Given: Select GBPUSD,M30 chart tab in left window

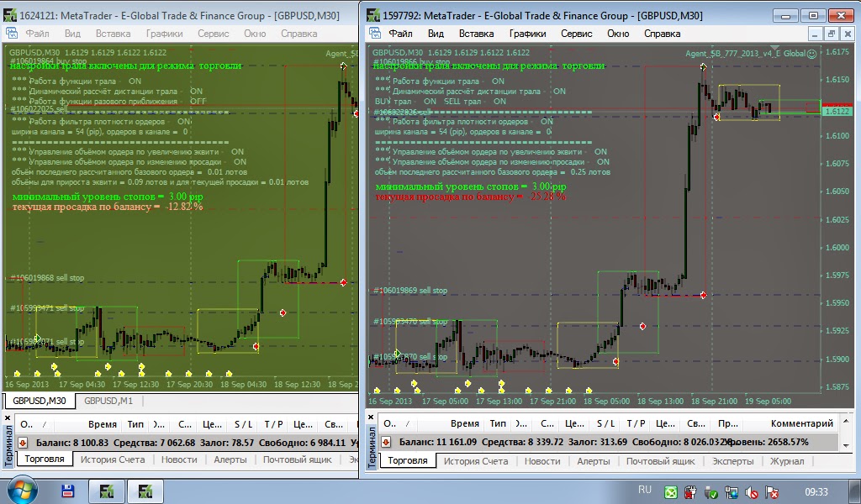Looking at the screenshot, I should click(39, 401).
